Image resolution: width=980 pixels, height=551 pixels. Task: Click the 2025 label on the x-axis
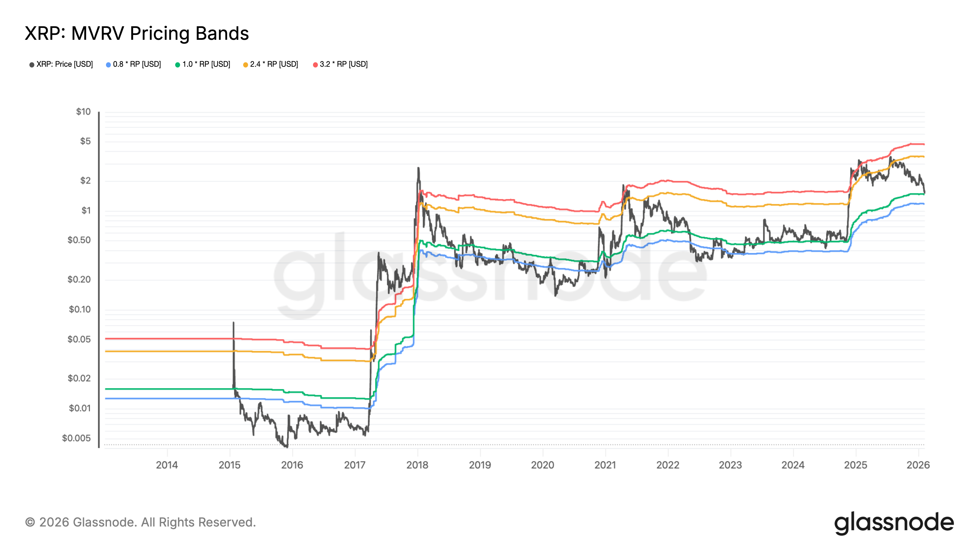coord(856,465)
